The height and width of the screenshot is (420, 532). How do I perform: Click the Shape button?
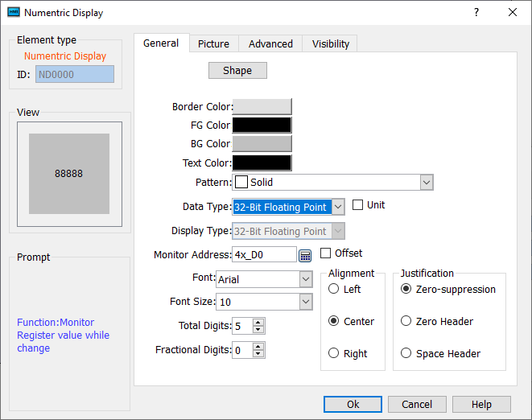coord(237,71)
